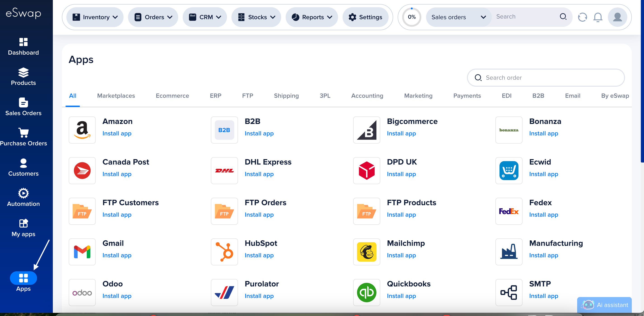Expand the Orders dropdown menu
This screenshot has width=644, height=316.
pos(153,17)
